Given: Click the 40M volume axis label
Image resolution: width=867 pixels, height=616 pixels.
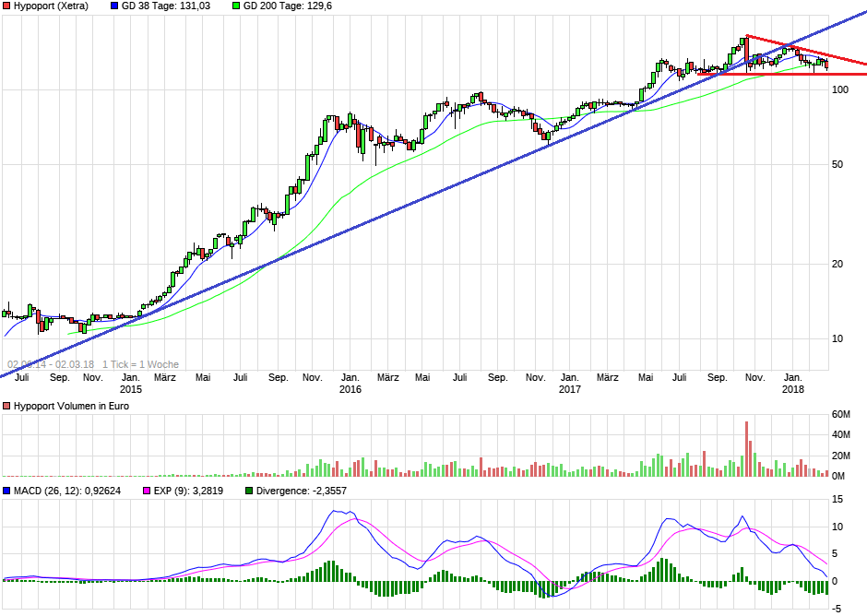Looking at the screenshot, I should coord(840,434).
